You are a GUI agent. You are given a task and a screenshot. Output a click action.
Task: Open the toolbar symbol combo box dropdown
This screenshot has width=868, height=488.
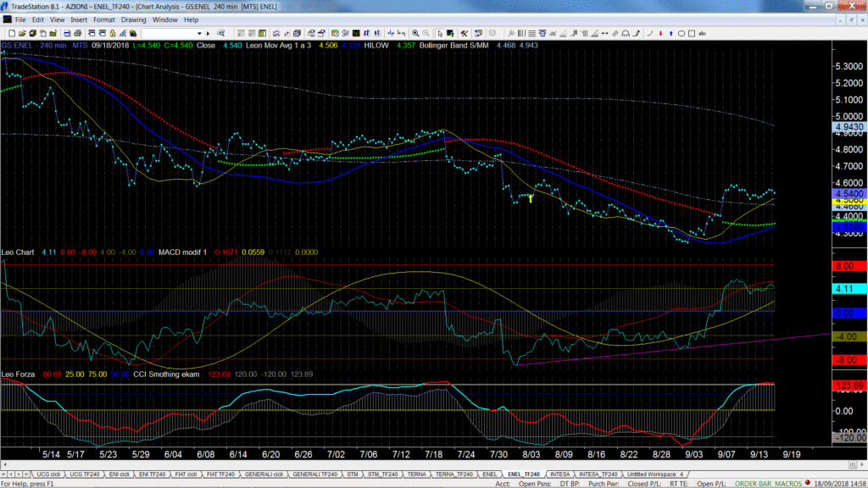click(199, 33)
